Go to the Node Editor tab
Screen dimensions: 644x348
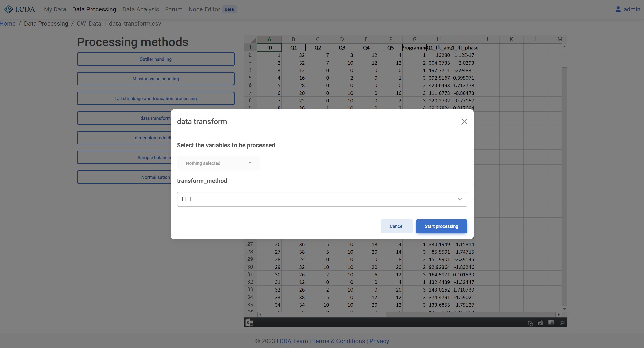[x=204, y=9]
